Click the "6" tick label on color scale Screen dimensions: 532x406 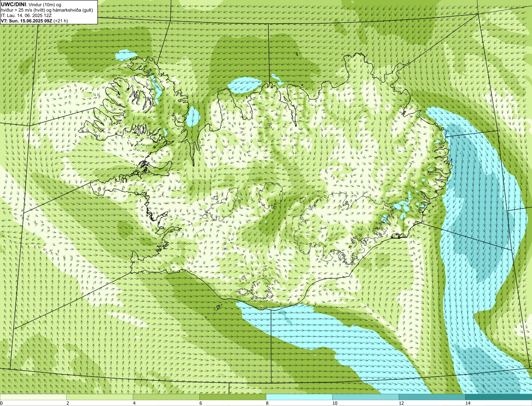click(x=201, y=403)
